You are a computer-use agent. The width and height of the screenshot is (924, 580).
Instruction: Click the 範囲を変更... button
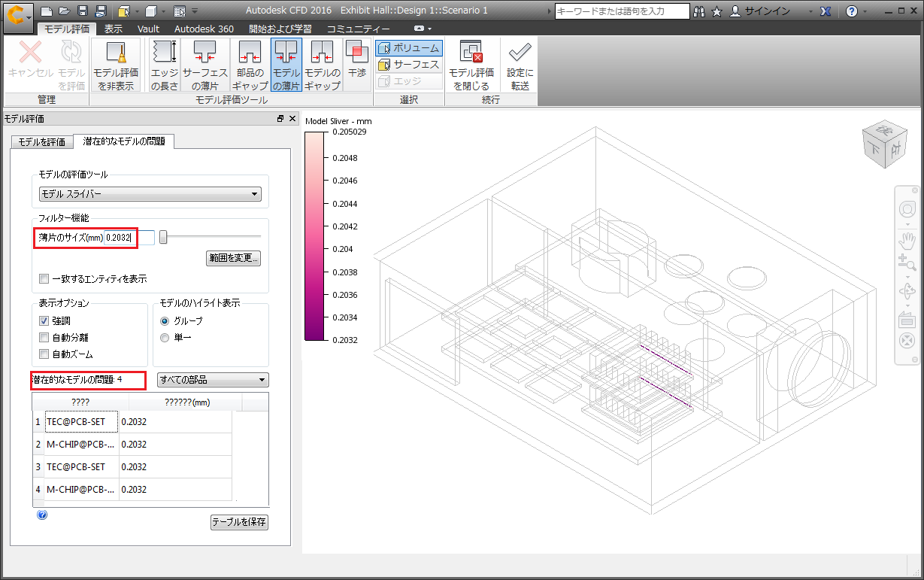[233, 258]
